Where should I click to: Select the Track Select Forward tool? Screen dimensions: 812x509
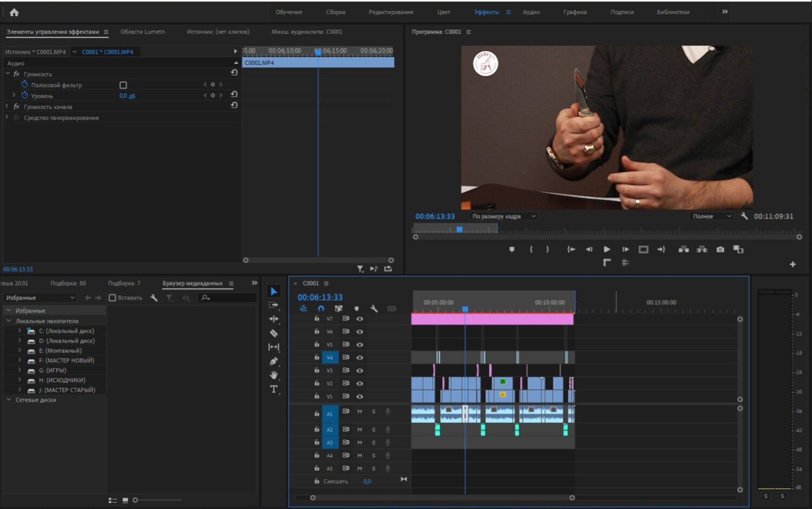[x=274, y=305]
